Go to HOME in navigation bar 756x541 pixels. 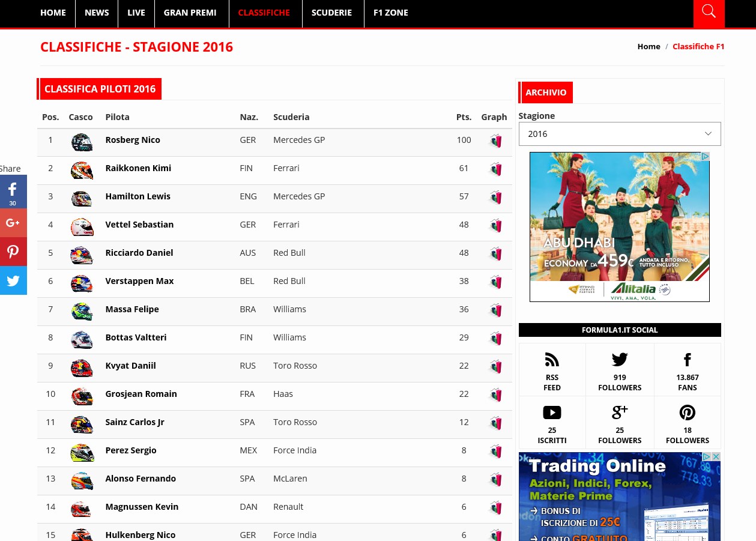53,13
